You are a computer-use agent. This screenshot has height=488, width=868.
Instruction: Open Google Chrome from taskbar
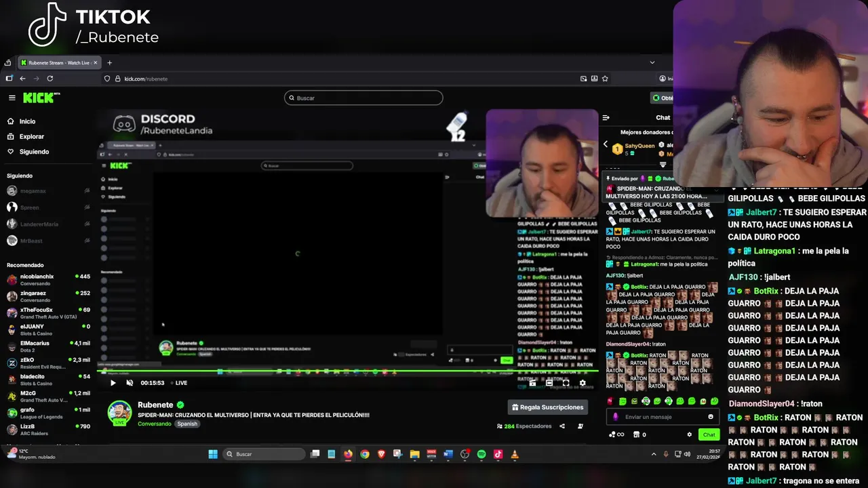[365, 454]
